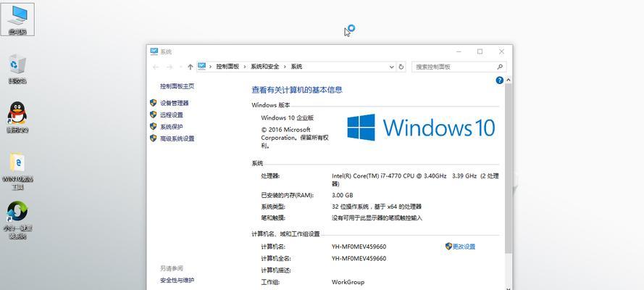Select the Tencent QQ penguin shortcut
644x290 pixels.
(17, 117)
